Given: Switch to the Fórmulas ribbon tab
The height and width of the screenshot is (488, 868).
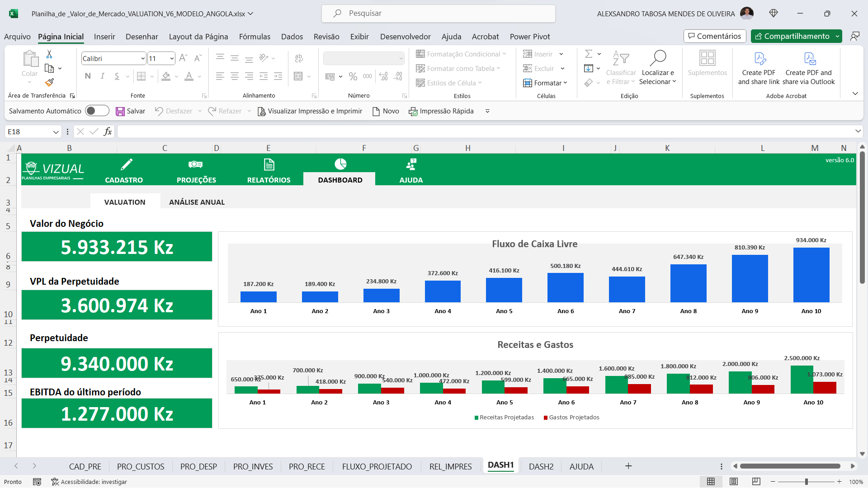Looking at the screenshot, I should (255, 37).
